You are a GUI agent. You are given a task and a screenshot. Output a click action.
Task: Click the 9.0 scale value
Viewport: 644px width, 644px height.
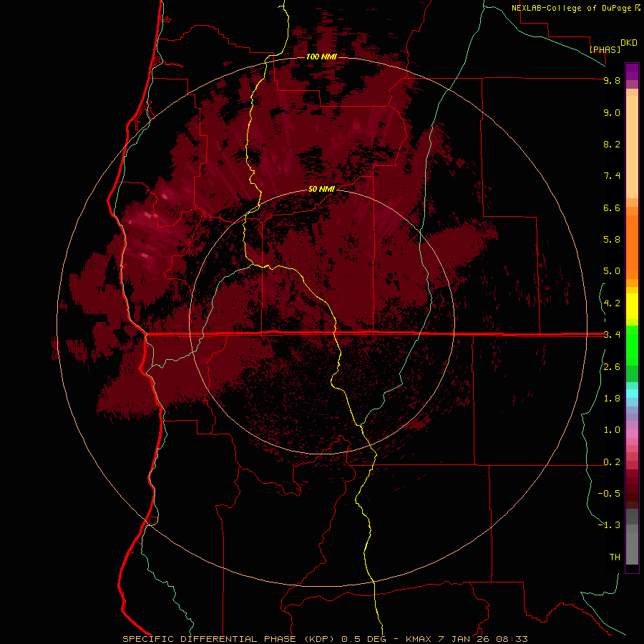612,112
